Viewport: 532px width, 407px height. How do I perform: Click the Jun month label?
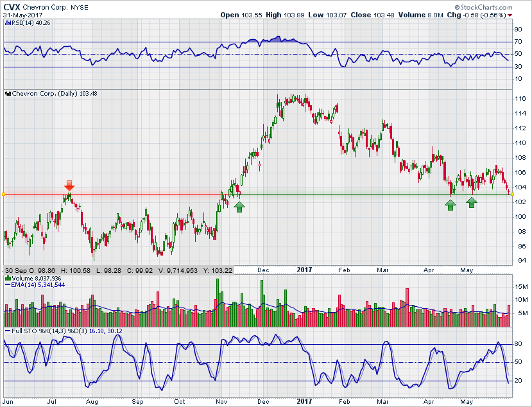pyautogui.click(x=8, y=402)
